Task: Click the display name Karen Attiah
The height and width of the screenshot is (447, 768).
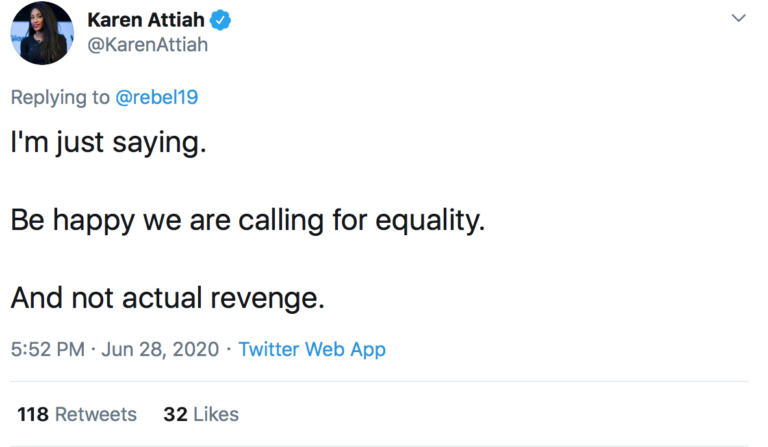Action: [x=147, y=21]
